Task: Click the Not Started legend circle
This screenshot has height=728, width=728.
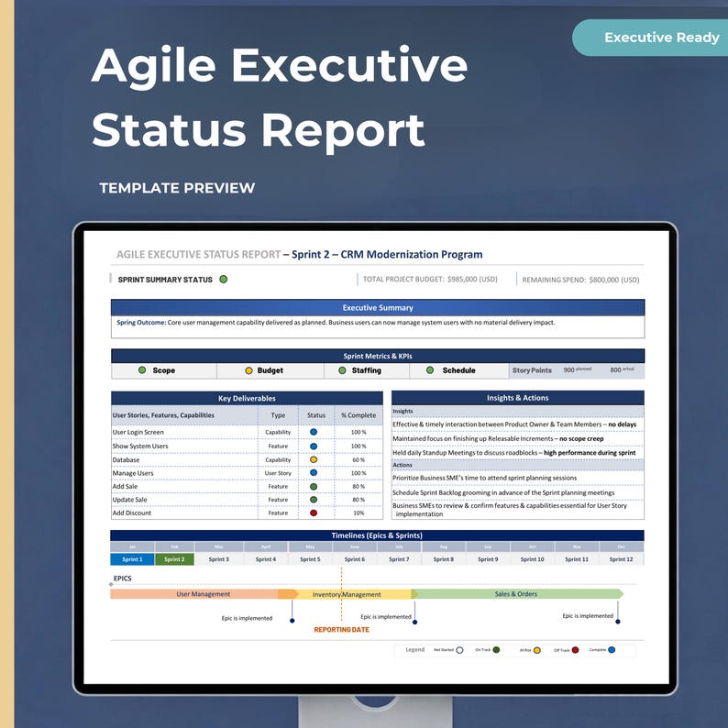Action: [x=459, y=650]
